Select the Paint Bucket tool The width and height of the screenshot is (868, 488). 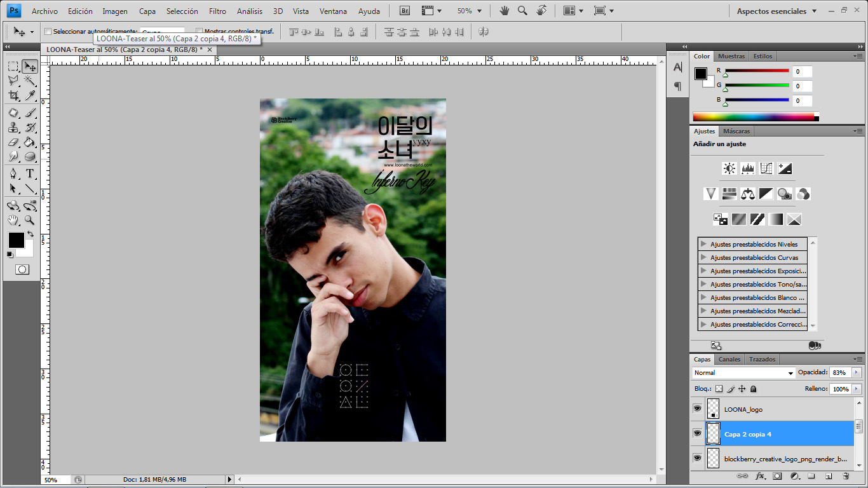(x=30, y=142)
